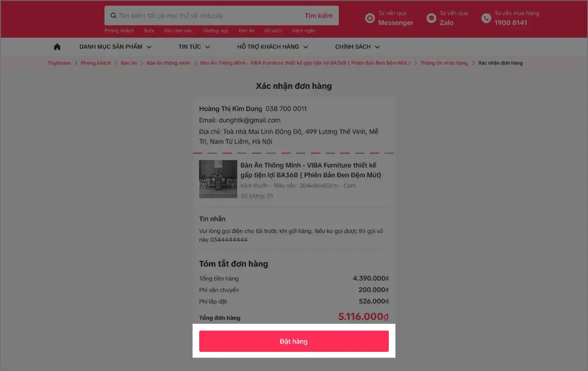Open the CHÍNH SÁCH menu
The width and height of the screenshot is (588, 371).
coord(357,47)
